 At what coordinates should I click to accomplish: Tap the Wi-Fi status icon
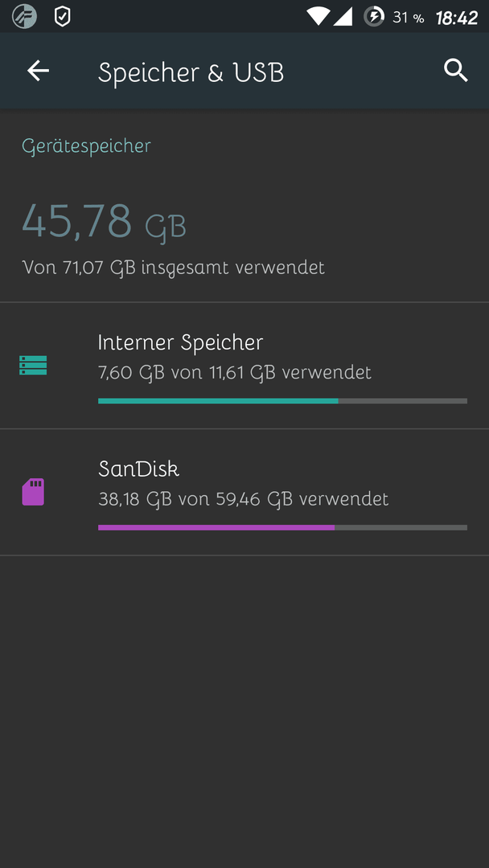318,17
